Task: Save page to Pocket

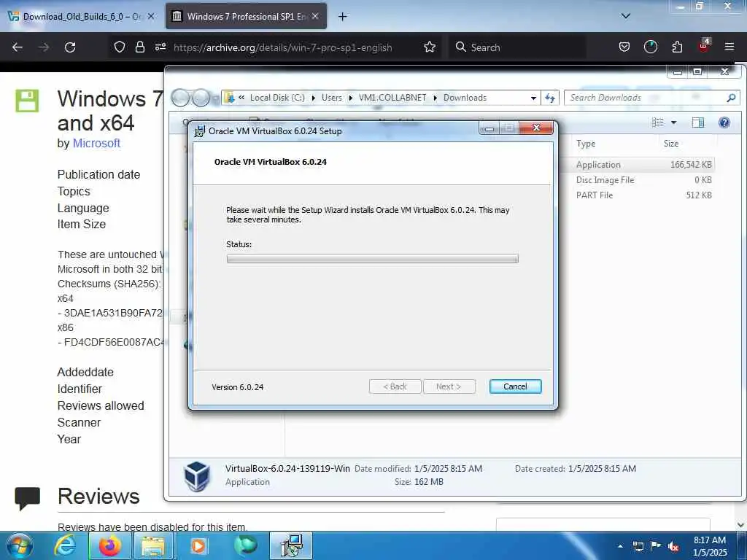Action: pyautogui.click(x=624, y=47)
